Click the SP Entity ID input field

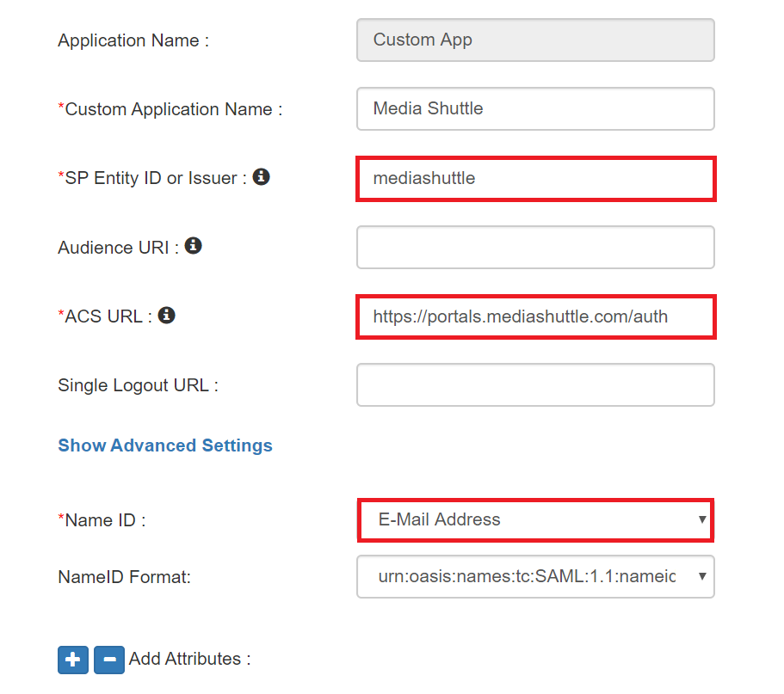(535, 178)
